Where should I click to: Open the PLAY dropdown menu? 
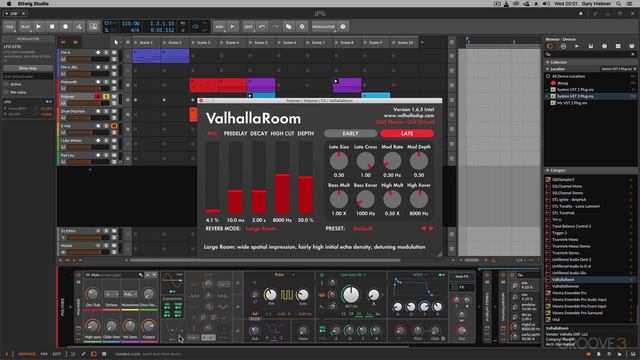[25, 27]
